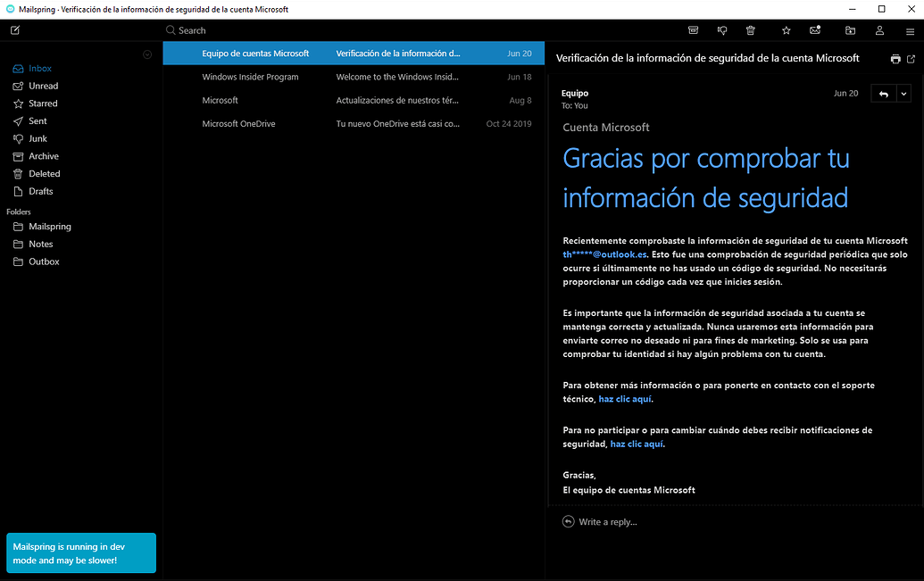Click 'haz clic aquí' link for notificaciones de seguridad
This screenshot has height=581, width=924.
point(637,444)
